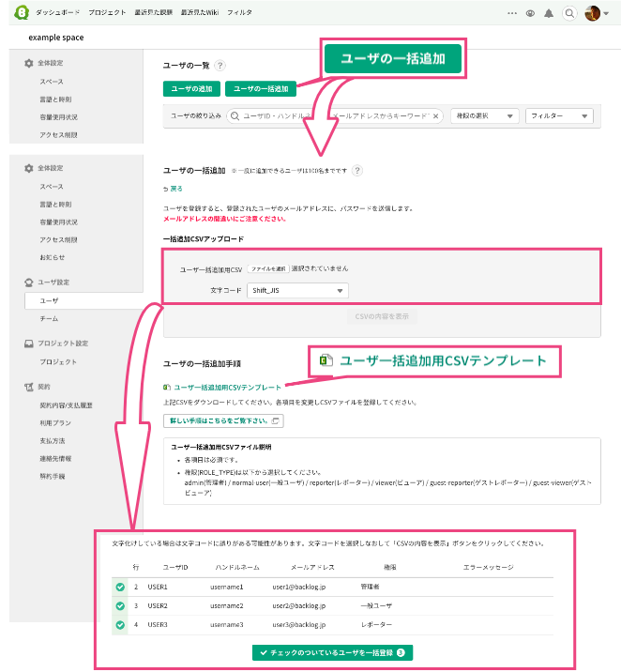Open 支払方法 in the sidebar
Screen dimensions: 621x672
[x=53, y=441]
